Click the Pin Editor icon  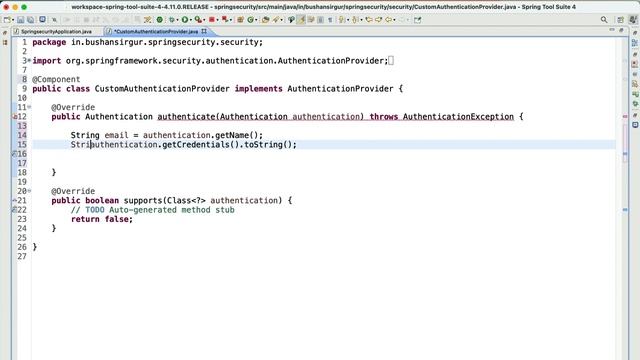pyautogui.click(x=418, y=20)
